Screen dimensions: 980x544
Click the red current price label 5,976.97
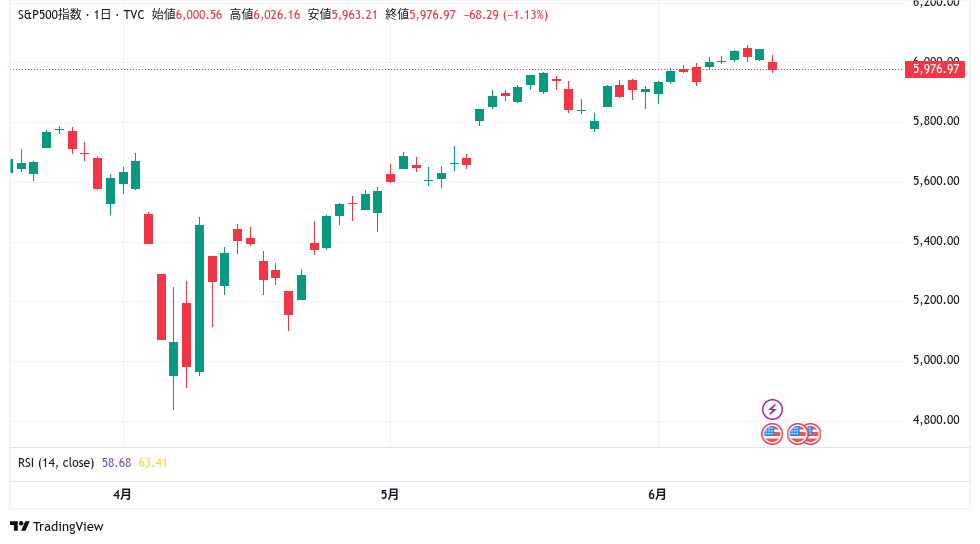coord(936,69)
